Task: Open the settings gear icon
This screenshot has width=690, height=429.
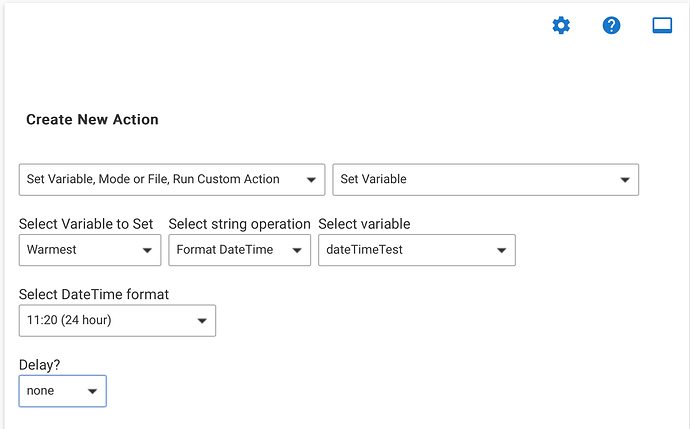Action: (561, 26)
